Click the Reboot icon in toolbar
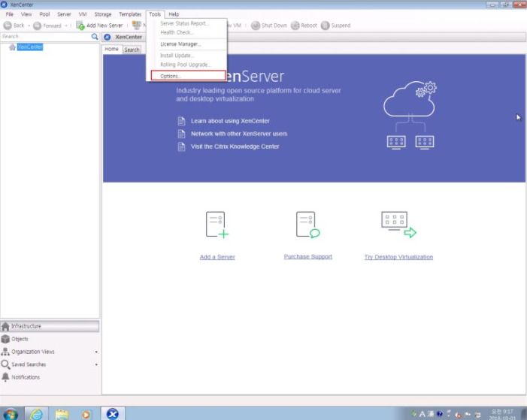This screenshot has height=420, width=527. pyautogui.click(x=295, y=26)
